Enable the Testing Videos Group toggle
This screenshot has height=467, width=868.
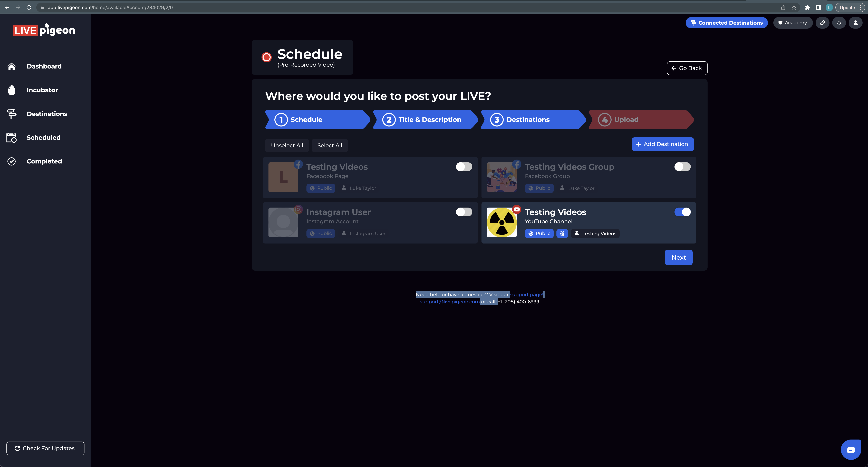(x=682, y=167)
